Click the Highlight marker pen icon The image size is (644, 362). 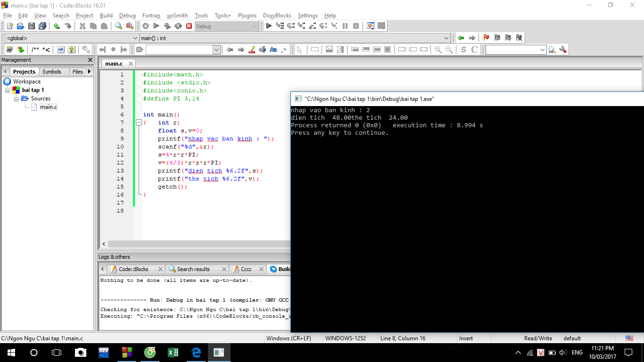(x=252, y=49)
